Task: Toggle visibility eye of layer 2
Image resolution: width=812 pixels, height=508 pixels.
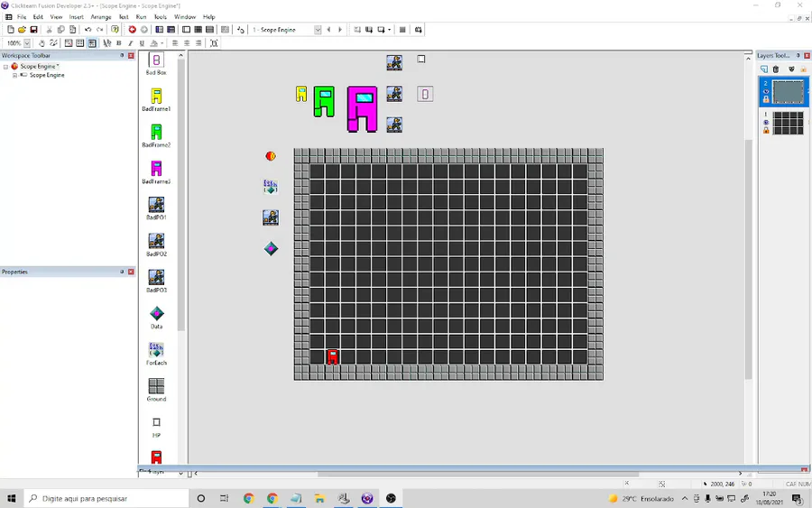Action: 766,92
